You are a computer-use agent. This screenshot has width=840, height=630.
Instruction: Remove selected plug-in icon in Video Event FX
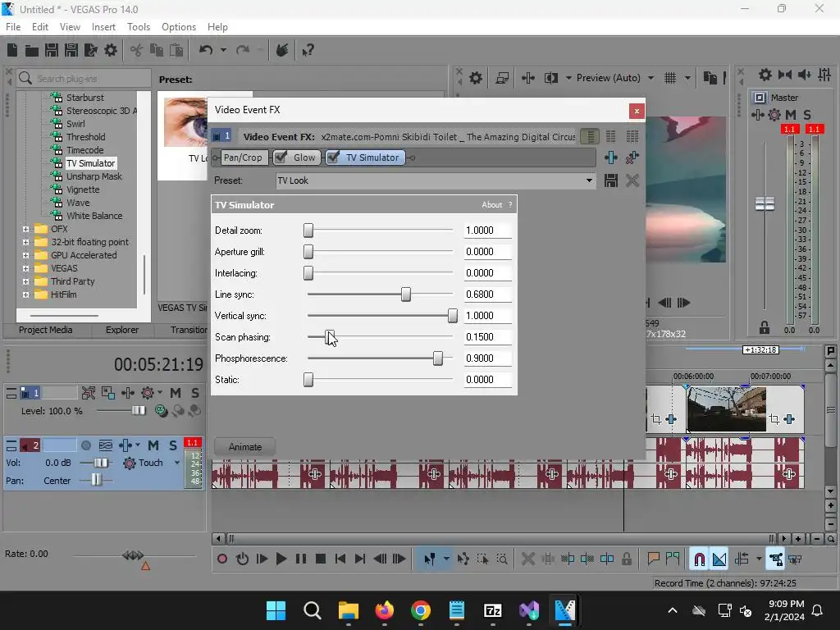click(x=632, y=157)
